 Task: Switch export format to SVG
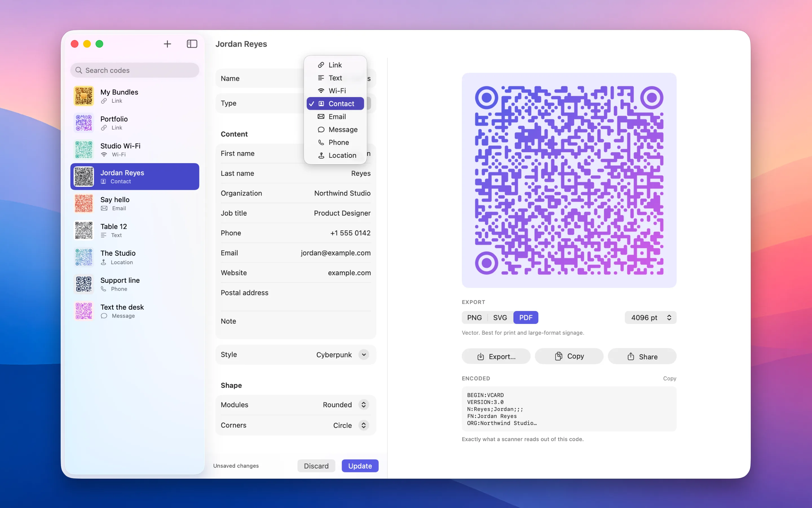500,317
